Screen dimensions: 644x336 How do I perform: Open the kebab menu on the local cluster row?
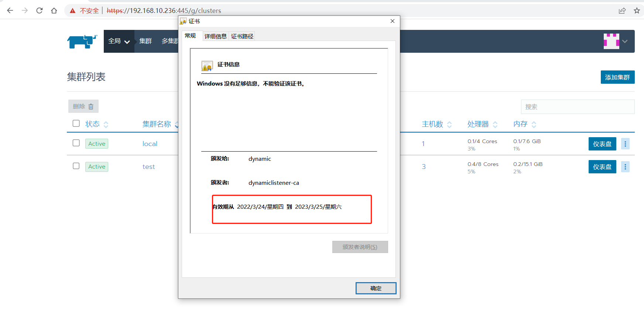click(x=625, y=144)
